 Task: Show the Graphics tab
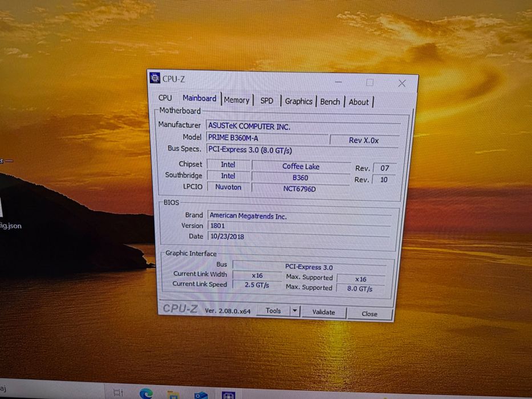[299, 101]
